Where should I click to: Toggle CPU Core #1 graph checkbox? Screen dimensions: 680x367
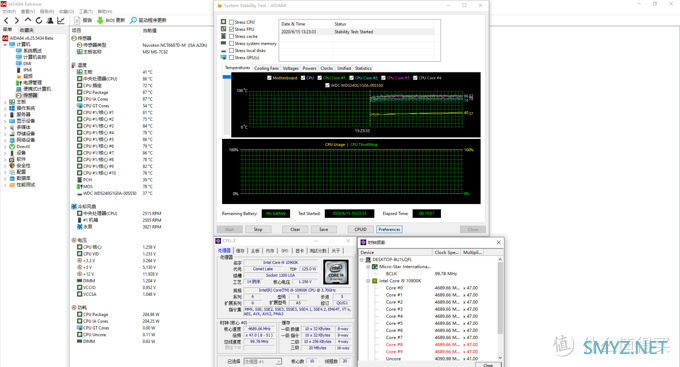click(x=320, y=78)
